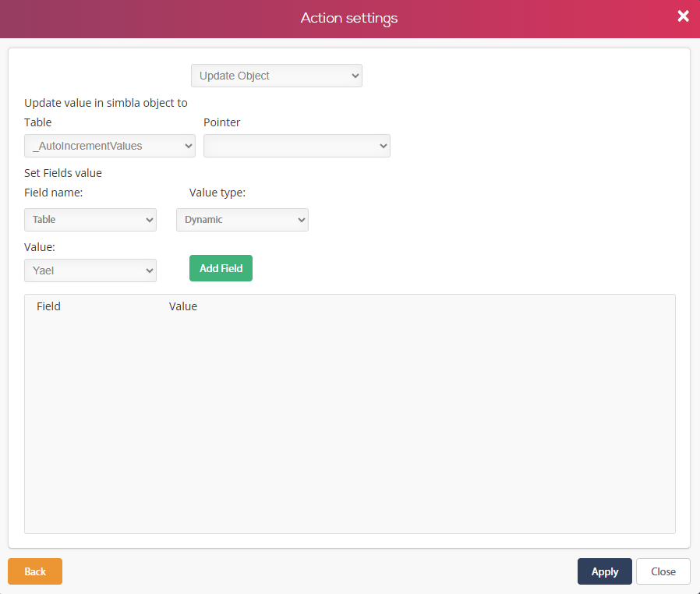700x594 pixels.
Task: Click the orange Back button
Action: click(x=35, y=571)
